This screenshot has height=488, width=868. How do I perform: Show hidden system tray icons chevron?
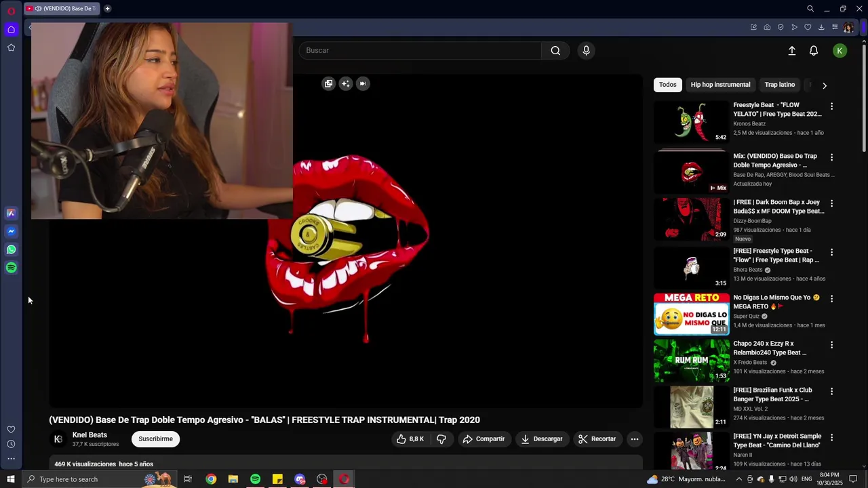click(x=739, y=479)
